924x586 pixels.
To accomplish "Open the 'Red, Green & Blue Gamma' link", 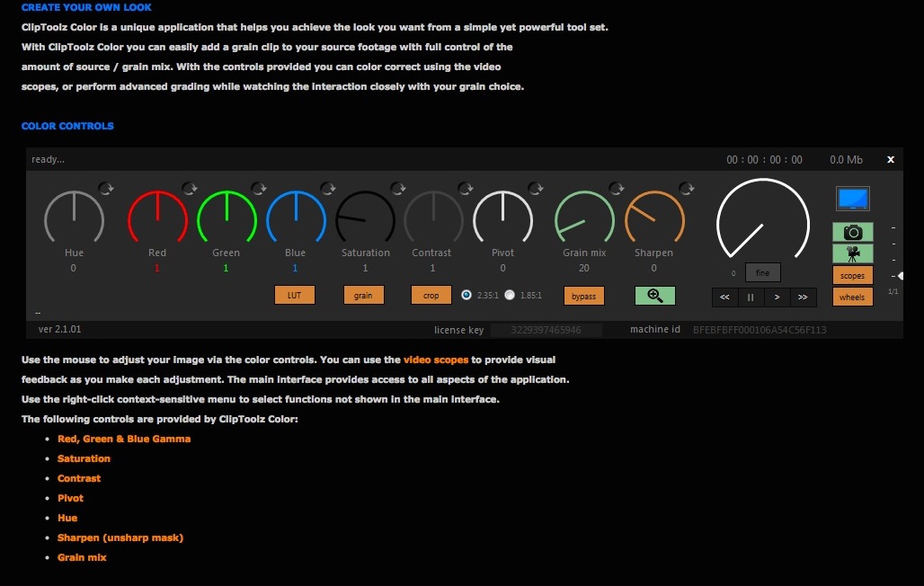I will 124,439.
